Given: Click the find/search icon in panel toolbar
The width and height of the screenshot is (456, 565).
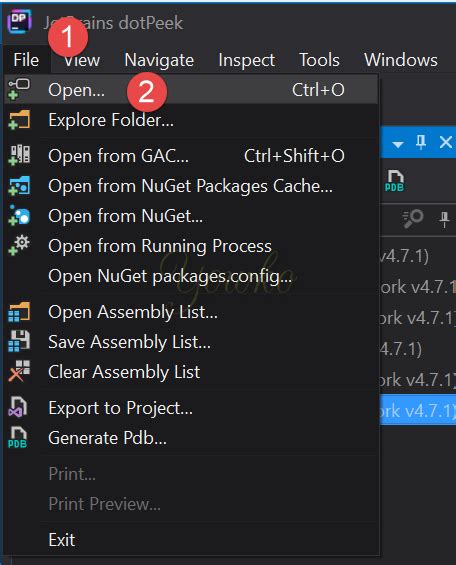Looking at the screenshot, I should [413, 218].
